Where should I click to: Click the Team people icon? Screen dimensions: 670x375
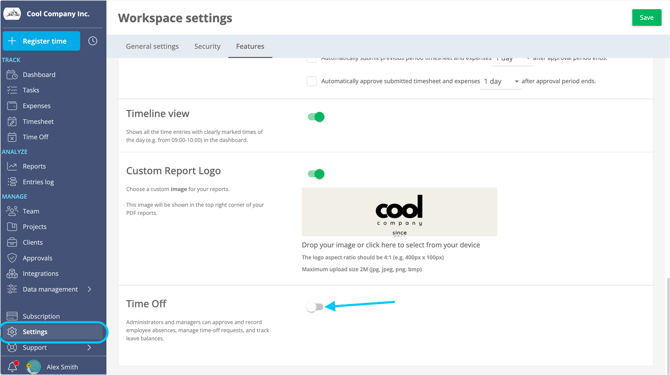12,211
